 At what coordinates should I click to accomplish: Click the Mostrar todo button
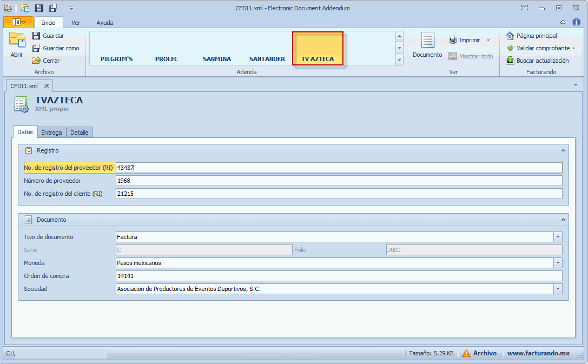click(471, 56)
